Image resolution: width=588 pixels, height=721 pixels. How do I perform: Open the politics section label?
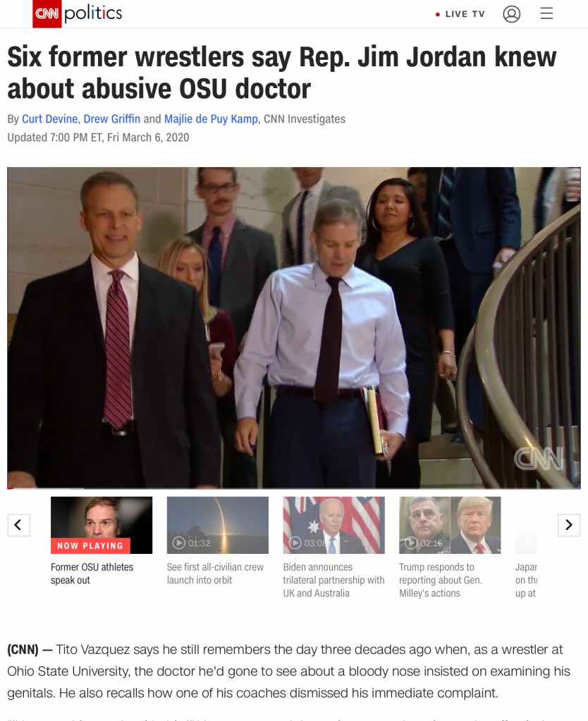tap(93, 13)
